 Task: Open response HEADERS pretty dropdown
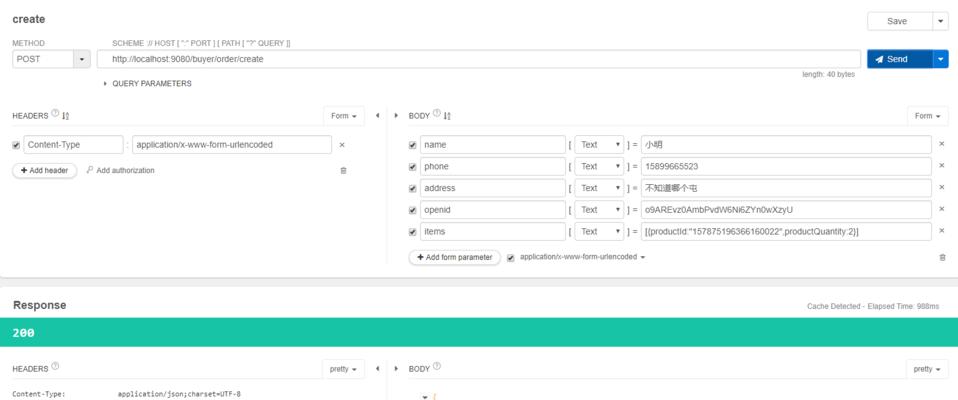(x=343, y=369)
